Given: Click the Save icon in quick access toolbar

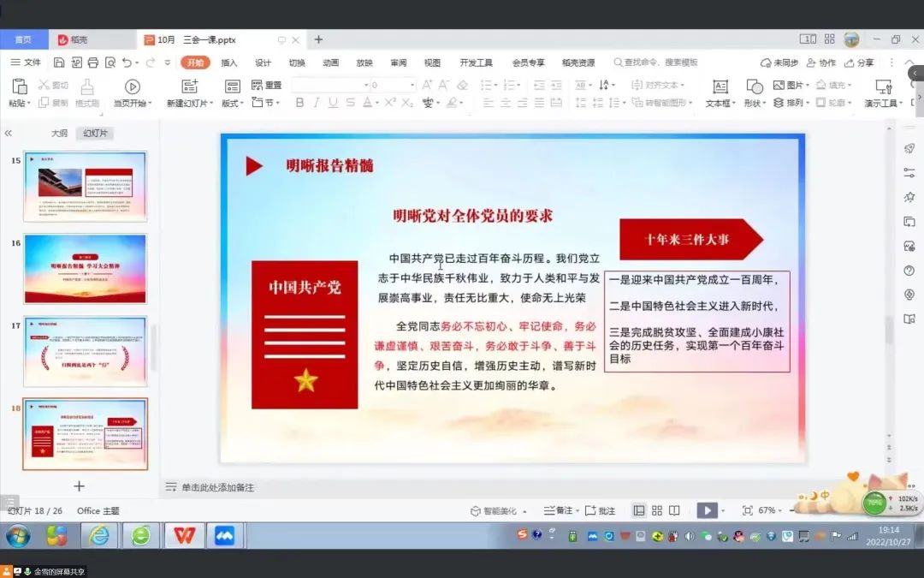Looking at the screenshot, I should [x=59, y=63].
